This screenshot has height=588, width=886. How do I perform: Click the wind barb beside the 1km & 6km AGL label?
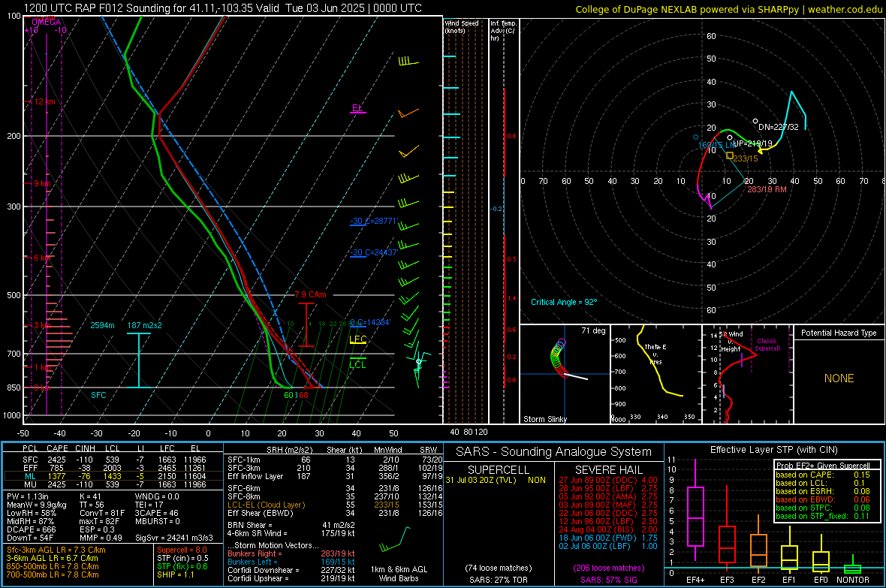pyautogui.click(x=395, y=540)
